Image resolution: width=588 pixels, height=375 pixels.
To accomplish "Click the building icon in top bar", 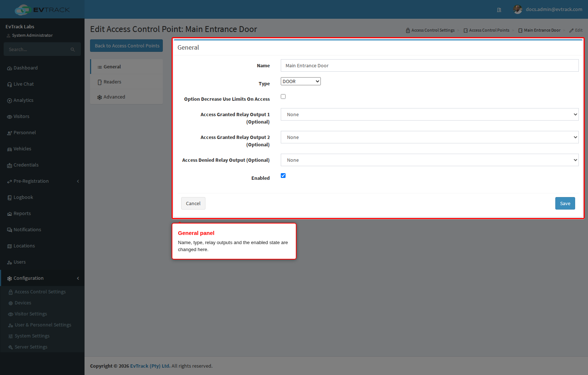I will pos(499,10).
